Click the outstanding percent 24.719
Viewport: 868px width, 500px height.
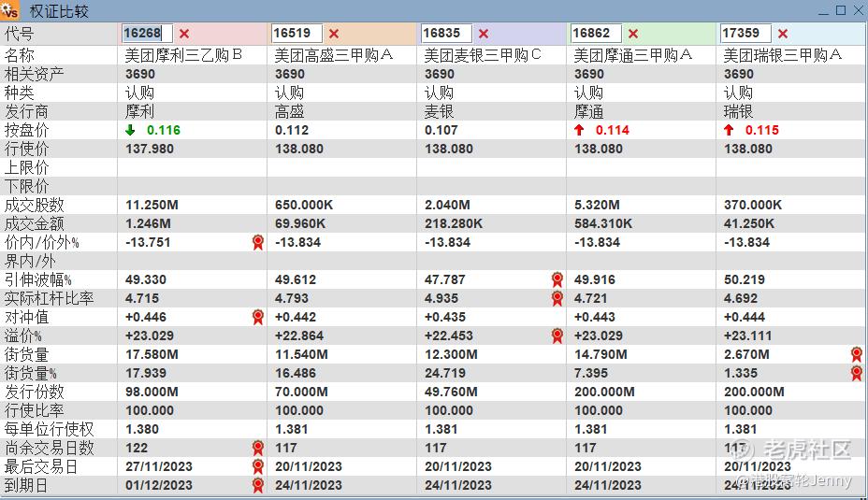point(445,373)
